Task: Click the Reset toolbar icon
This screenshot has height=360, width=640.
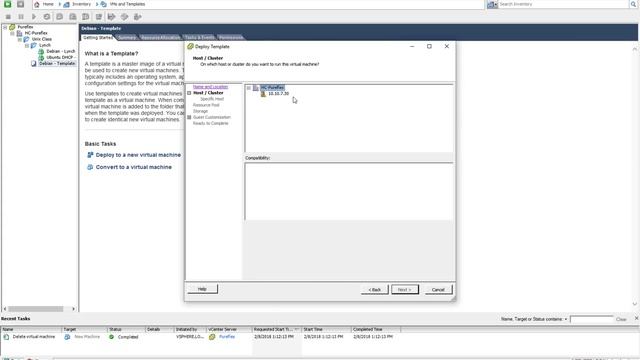Action: [47, 17]
